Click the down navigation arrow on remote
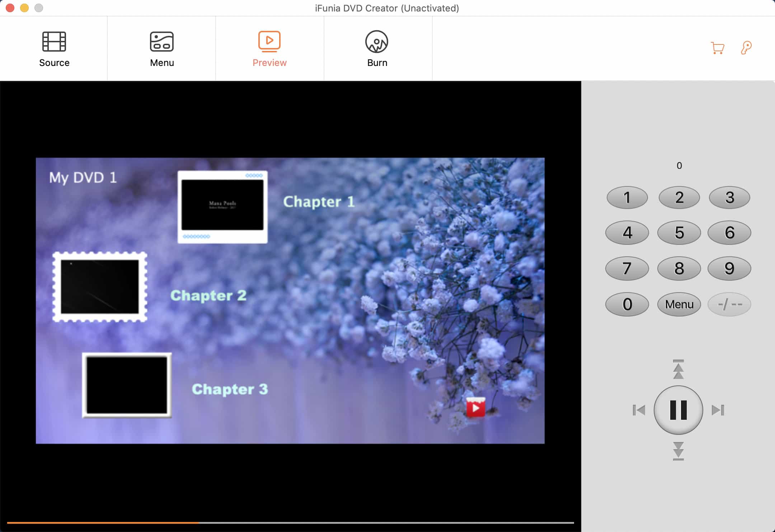The width and height of the screenshot is (775, 532). click(x=678, y=451)
